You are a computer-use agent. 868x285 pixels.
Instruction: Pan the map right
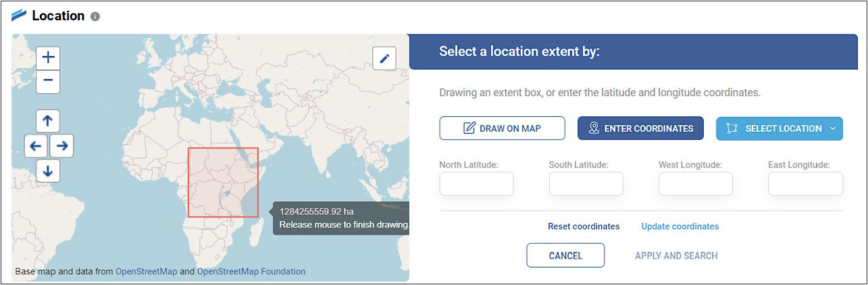(x=61, y=146)
